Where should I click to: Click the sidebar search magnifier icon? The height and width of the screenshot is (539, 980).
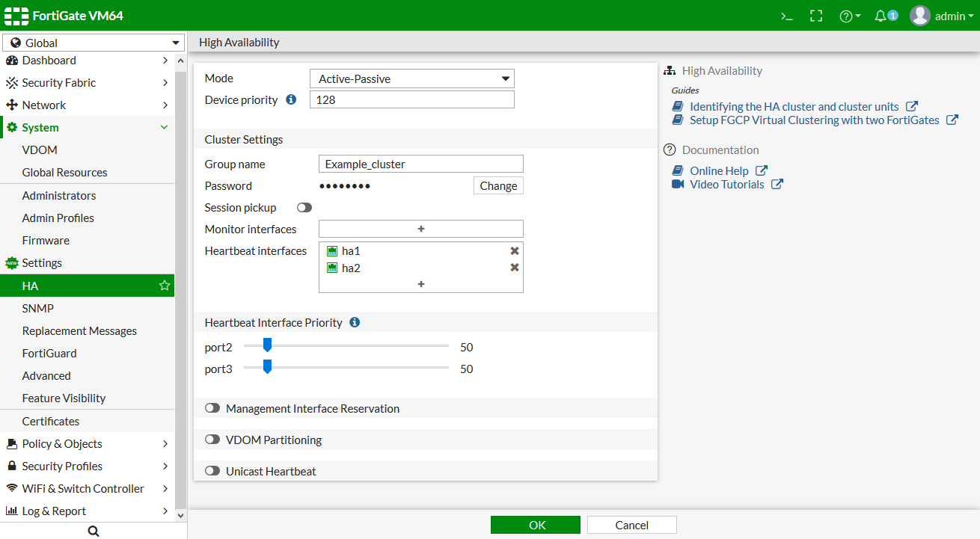pyautogui.click(x=93, y=531)
